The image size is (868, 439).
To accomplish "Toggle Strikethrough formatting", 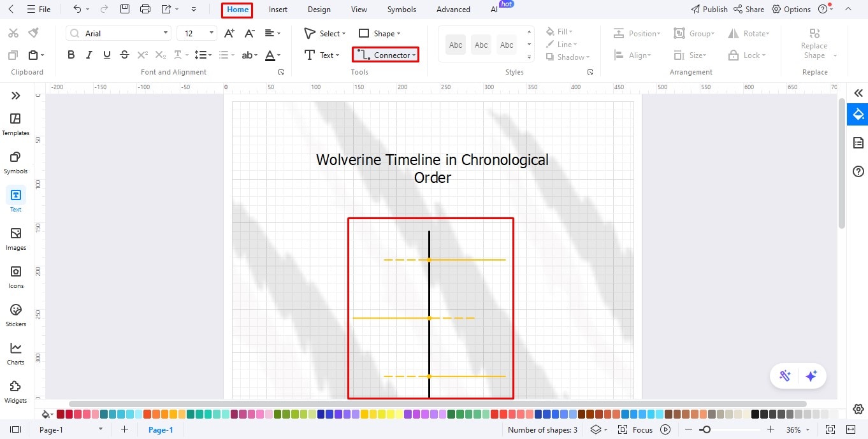I will (x=124, y=55).
